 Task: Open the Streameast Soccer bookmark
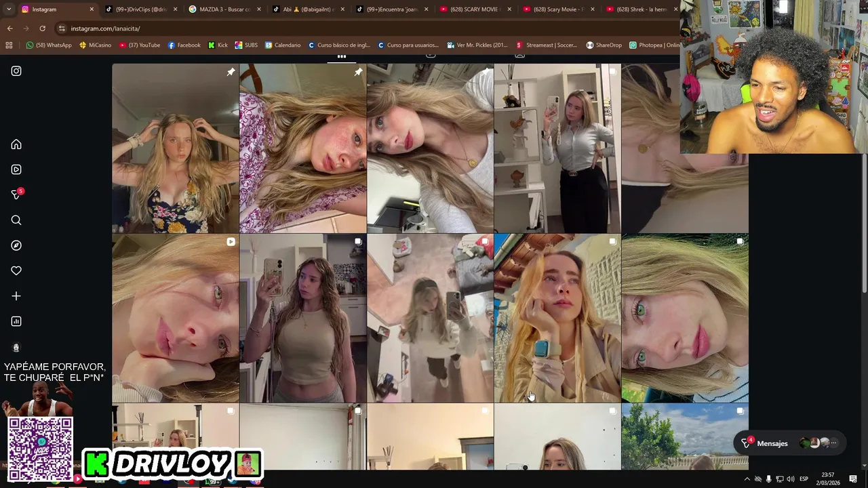[x=547, y=45]
